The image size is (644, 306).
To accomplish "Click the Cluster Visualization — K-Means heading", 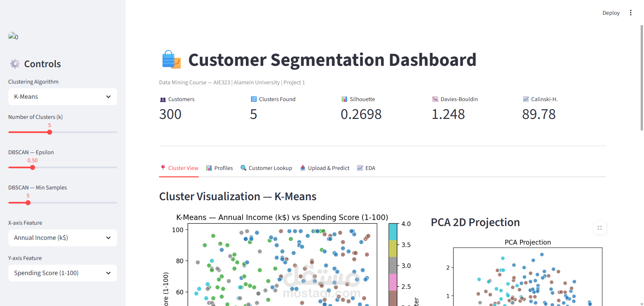I will [x=238, y=196].
